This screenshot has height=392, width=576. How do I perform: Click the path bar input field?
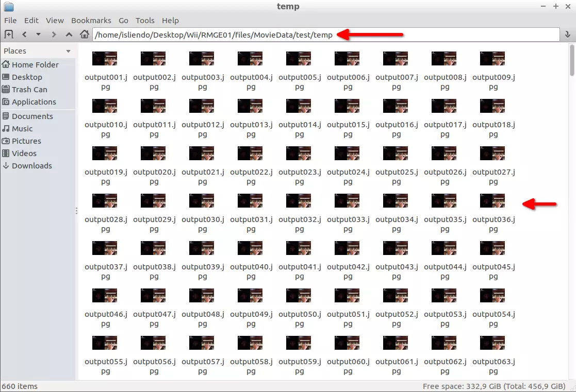pyautogui.click(x=326, y=35)
